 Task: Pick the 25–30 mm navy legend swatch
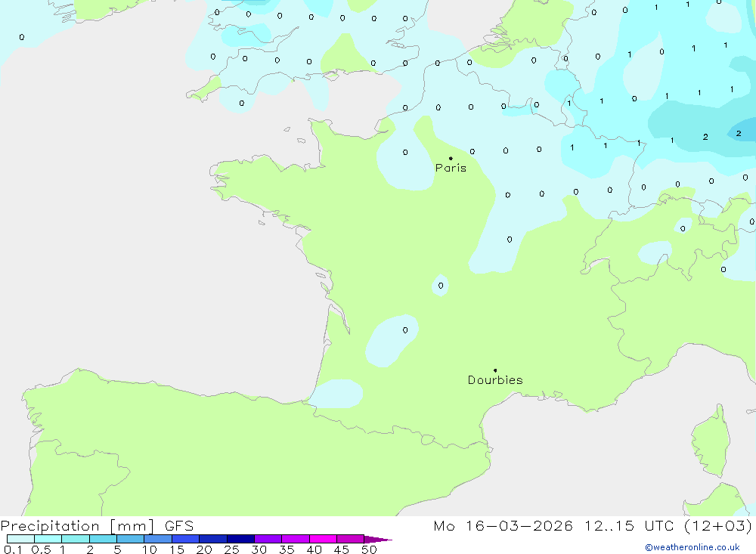[x=240, y=539]
